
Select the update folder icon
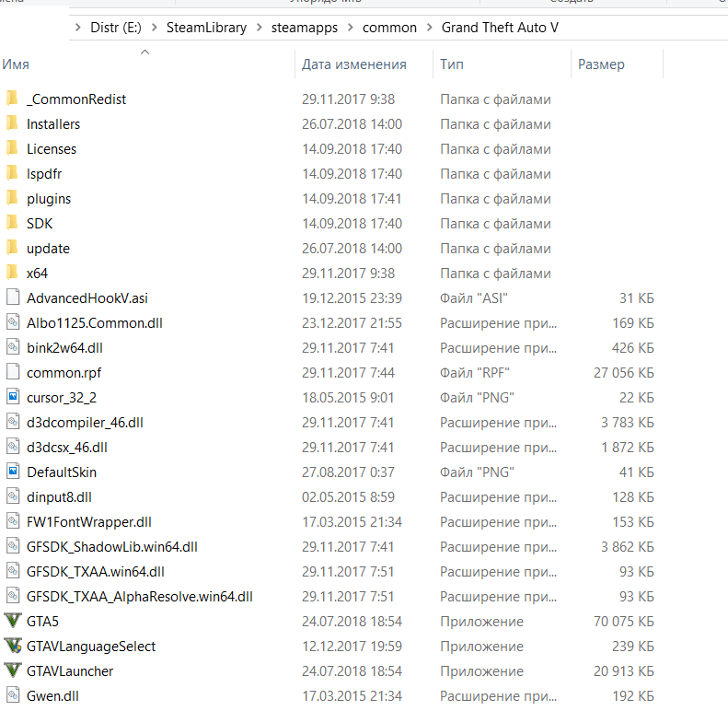tap(13, 248)
